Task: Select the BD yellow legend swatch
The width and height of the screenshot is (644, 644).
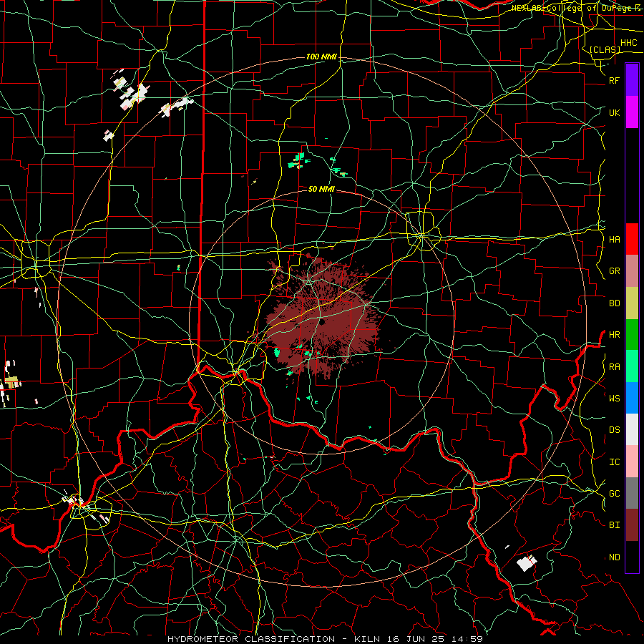Action: [632, 303]
